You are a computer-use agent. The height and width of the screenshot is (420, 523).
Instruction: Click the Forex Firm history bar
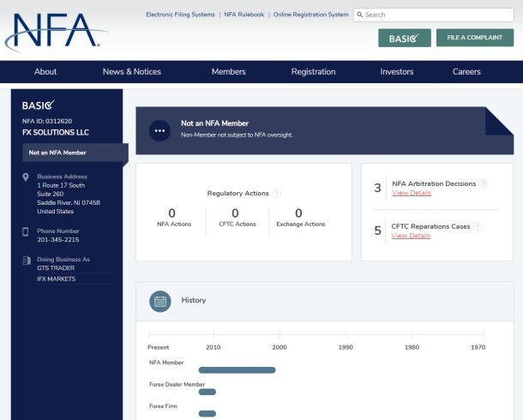pos(207,414)
